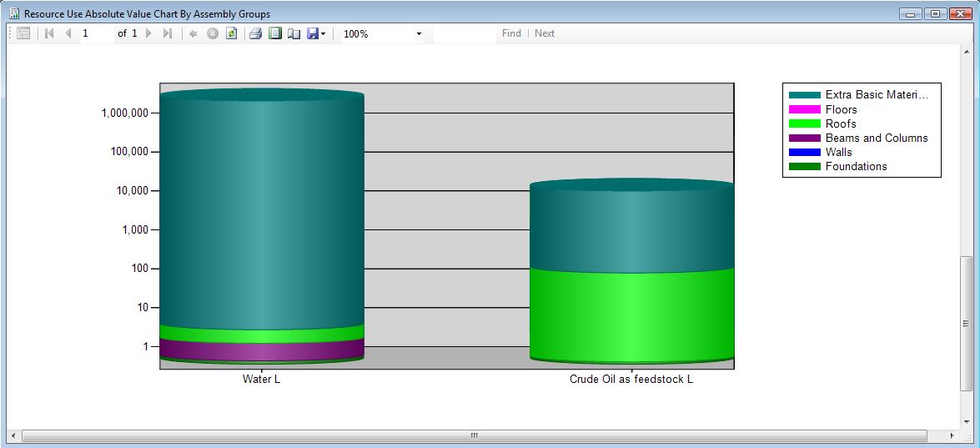Click the 'Water L' axis label
This screenshot has height=448, width=980.
click(x=261, y=380)
